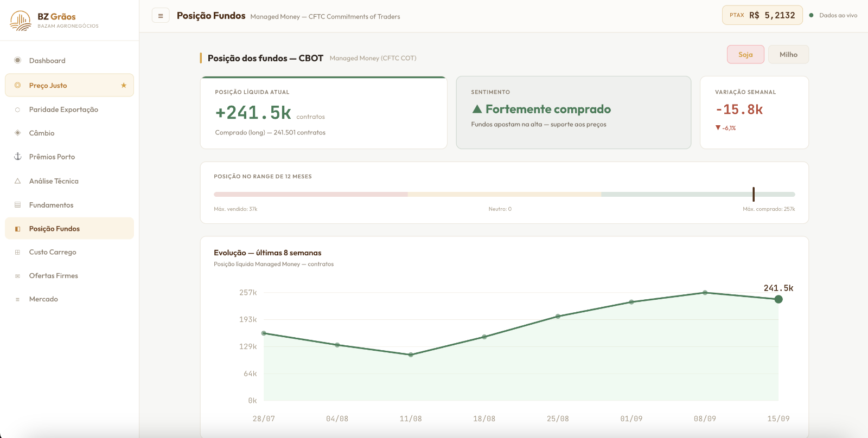868x438 pixels.
Task: Click the Mercado list icon
Action: coord(17,299)
